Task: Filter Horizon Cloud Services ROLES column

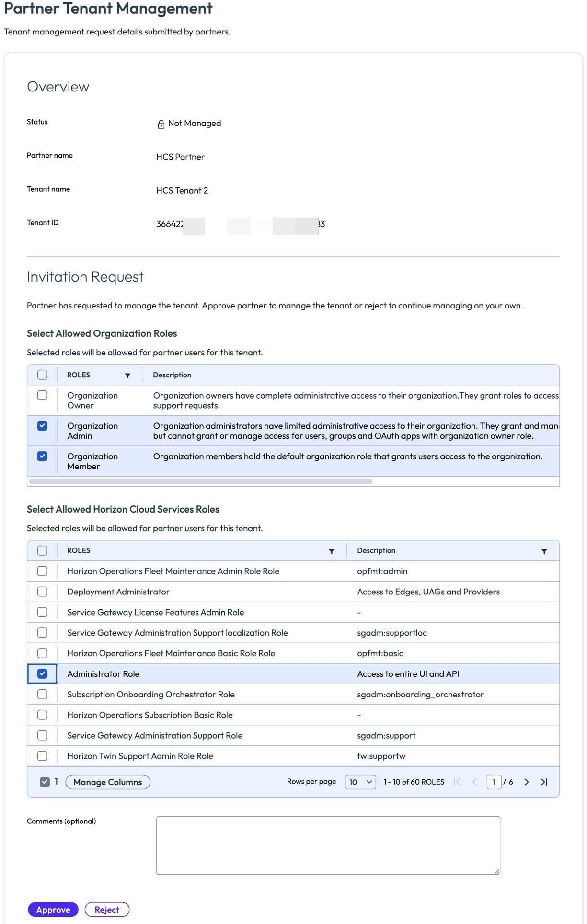Action: coord(331,551)
